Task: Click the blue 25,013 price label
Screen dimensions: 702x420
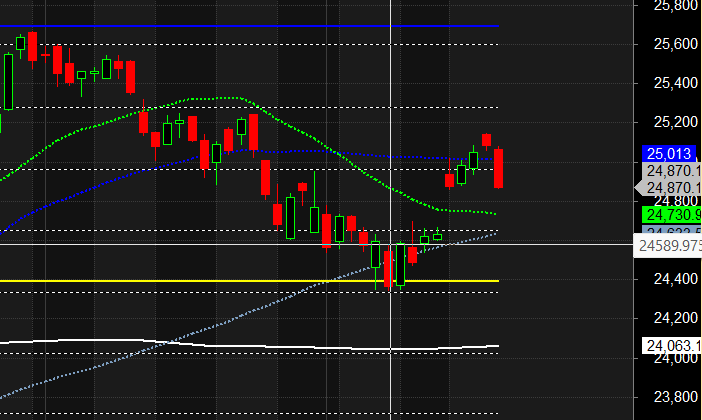Action: pyautogui.click(x=669, y=155)
